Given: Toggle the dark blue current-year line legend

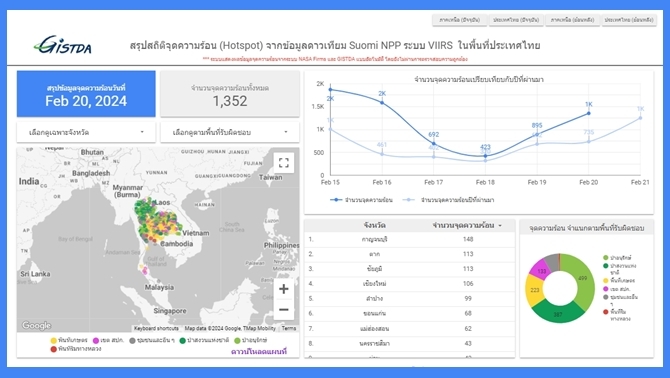Looking at the screenshot, I should pos(361,200).
